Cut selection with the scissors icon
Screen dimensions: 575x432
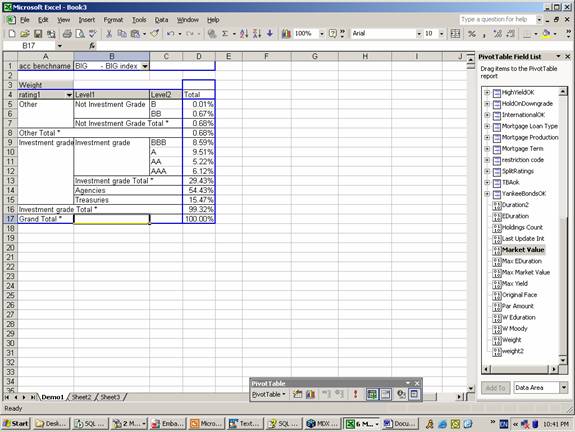point(109,34)
